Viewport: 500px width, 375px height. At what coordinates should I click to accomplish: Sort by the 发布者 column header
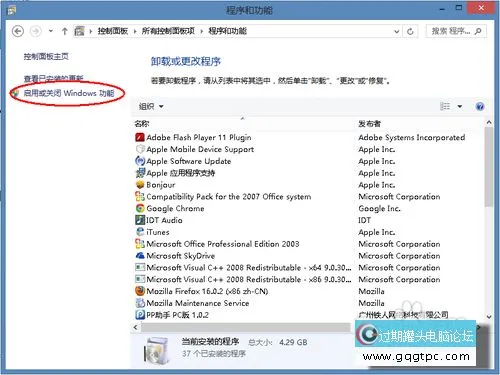point(369,124)
